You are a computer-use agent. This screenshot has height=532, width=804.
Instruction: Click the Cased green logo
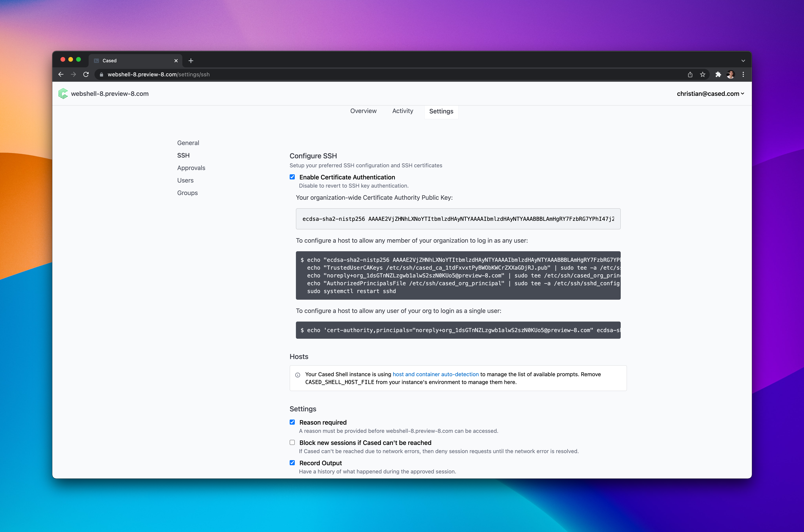pos(63,94)
